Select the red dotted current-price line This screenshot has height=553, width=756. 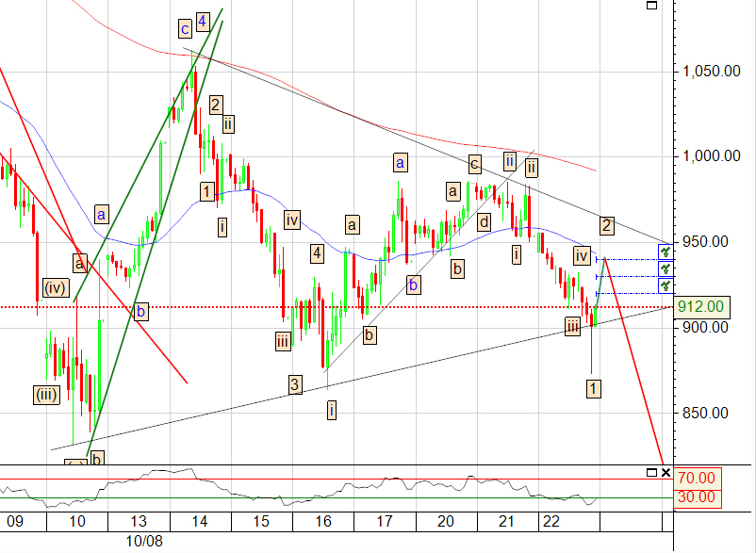(x=337, y=307)
